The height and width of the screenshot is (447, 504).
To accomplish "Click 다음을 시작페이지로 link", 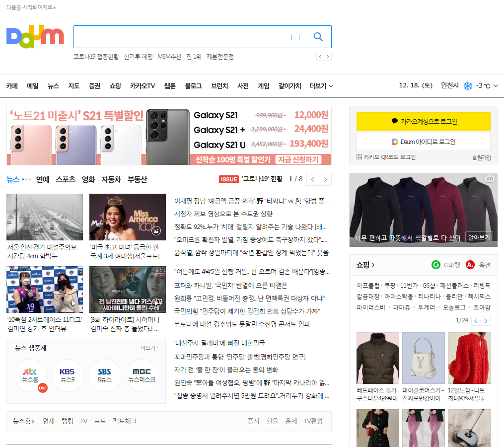I will [31, 7].
